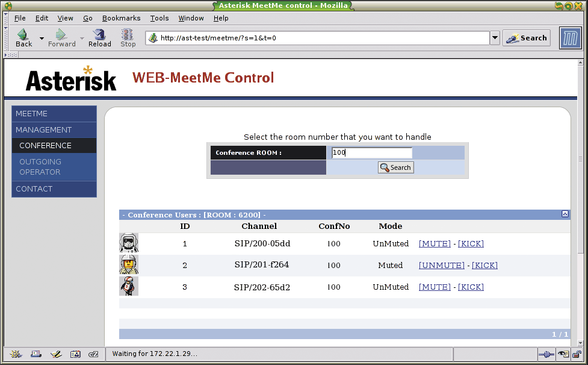
Task: Click the security padlock icon
Action: click(577, 354)
